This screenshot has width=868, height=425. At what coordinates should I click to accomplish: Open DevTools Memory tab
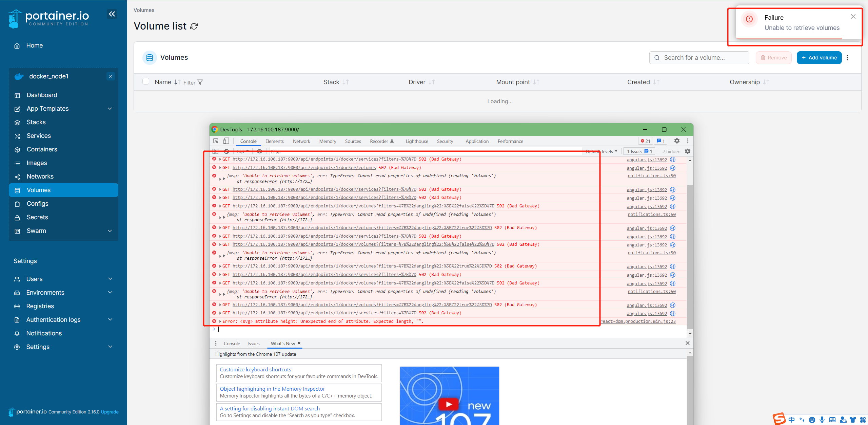(x=328, y=141)
